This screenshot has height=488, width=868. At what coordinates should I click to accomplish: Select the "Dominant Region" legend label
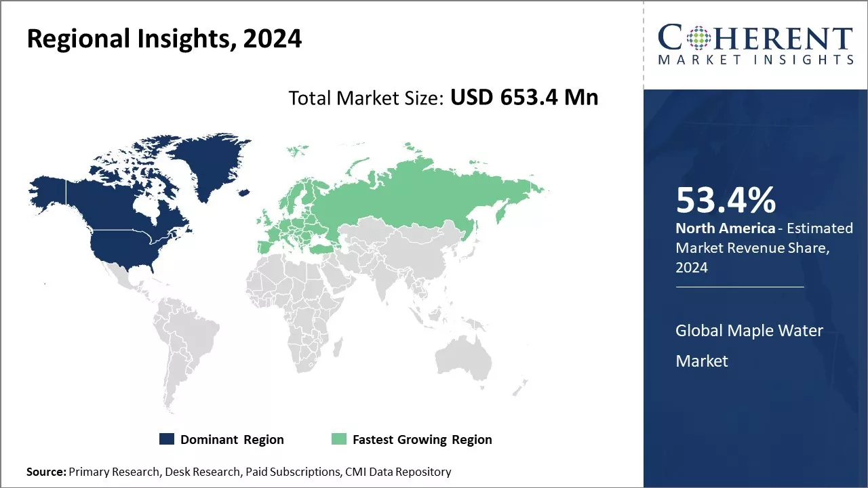point(232,440)
